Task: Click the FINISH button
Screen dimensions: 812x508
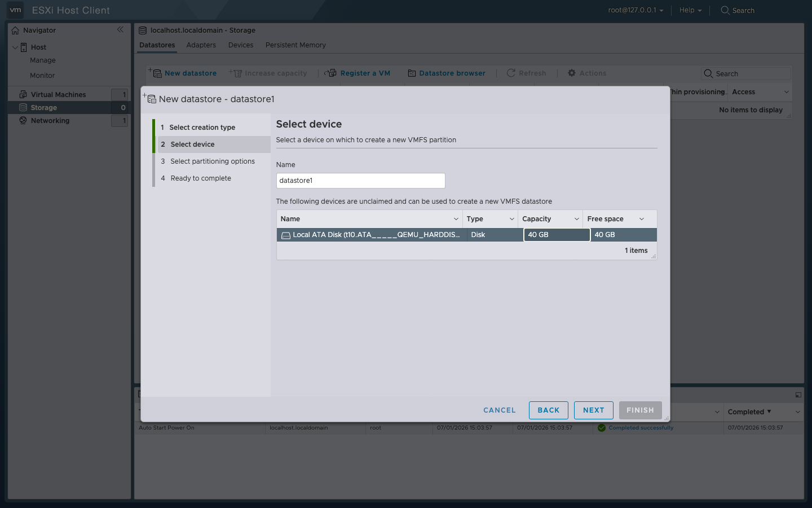Action: pos(641,410)
